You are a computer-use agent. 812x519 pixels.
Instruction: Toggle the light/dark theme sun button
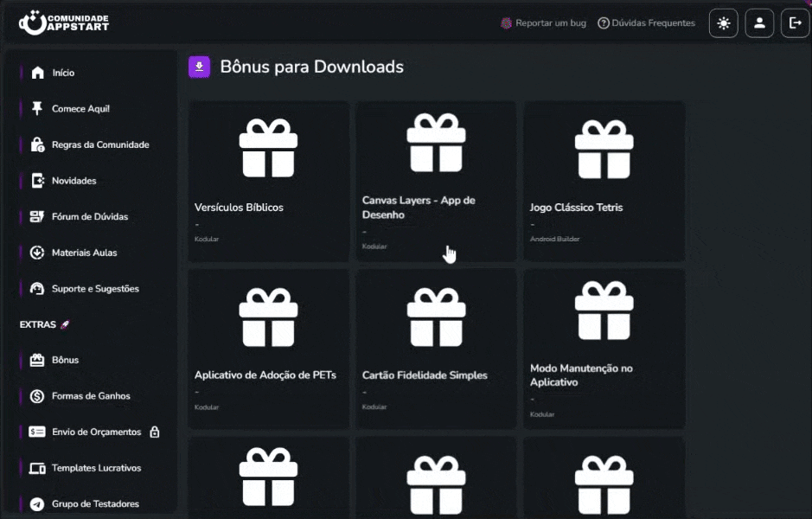(x=723, y=23)
